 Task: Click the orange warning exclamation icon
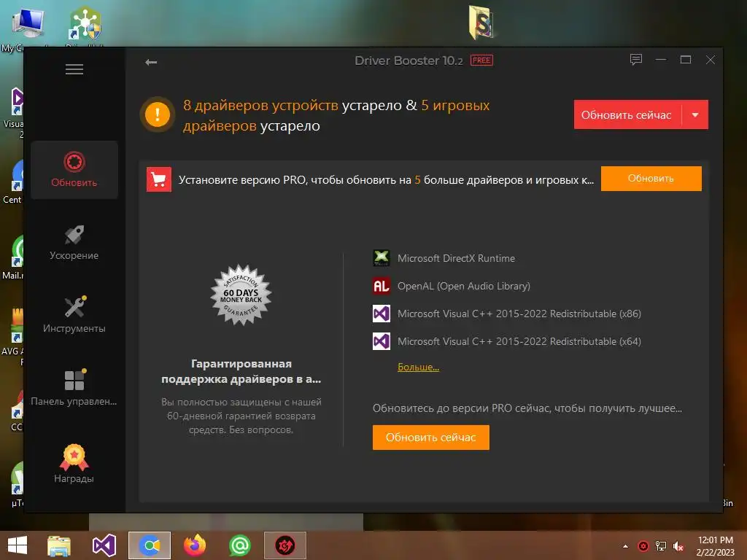158,114
